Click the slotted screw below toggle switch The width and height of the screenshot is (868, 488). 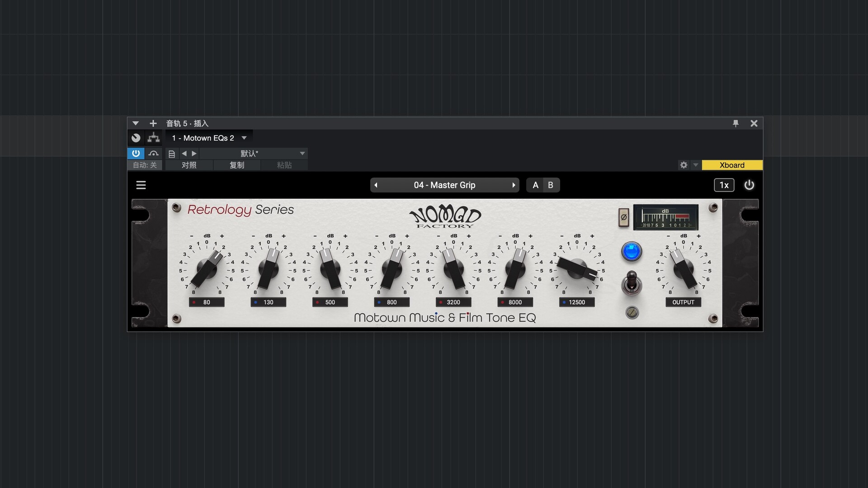coord(632,312)
